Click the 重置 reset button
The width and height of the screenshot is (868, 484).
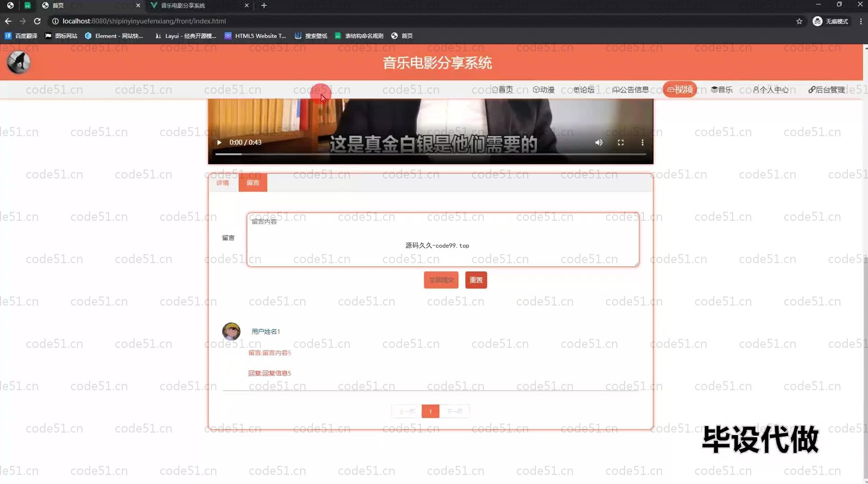[476, 280]
